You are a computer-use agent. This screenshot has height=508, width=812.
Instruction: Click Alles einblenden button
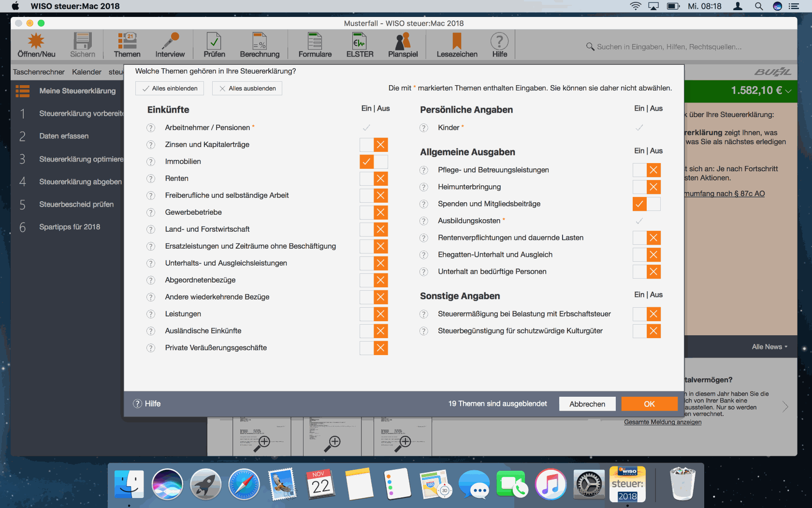tap(170, 89)
